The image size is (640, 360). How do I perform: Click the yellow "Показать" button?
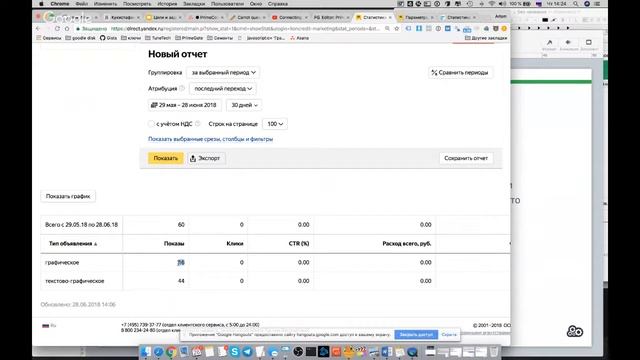(x=165, y=158)
